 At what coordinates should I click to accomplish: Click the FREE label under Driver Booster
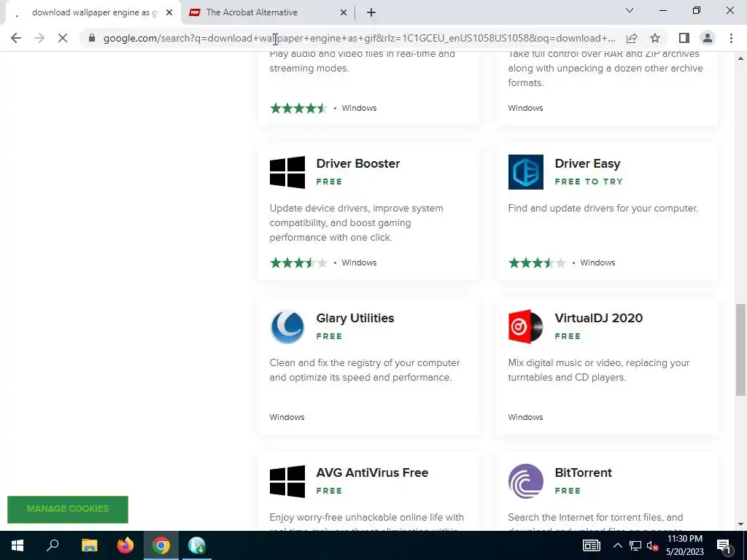tap(329, 182)
